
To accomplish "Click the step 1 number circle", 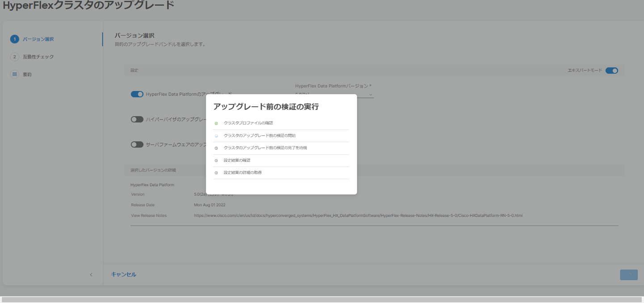I will (14, 39).
